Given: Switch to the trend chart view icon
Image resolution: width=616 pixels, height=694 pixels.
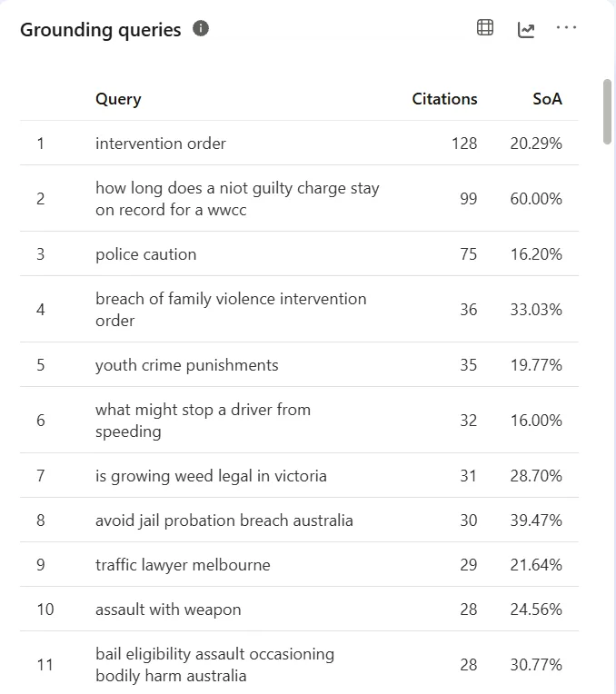Looking at the screenshot, I should coord(526,30).
